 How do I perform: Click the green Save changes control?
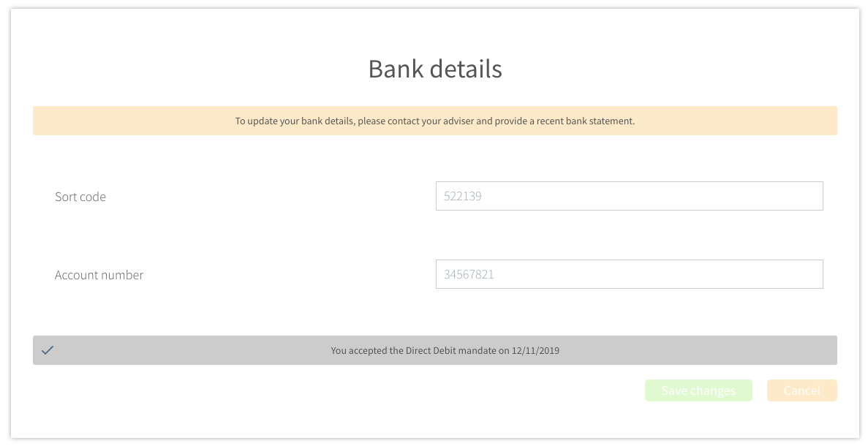pos(698,390)
